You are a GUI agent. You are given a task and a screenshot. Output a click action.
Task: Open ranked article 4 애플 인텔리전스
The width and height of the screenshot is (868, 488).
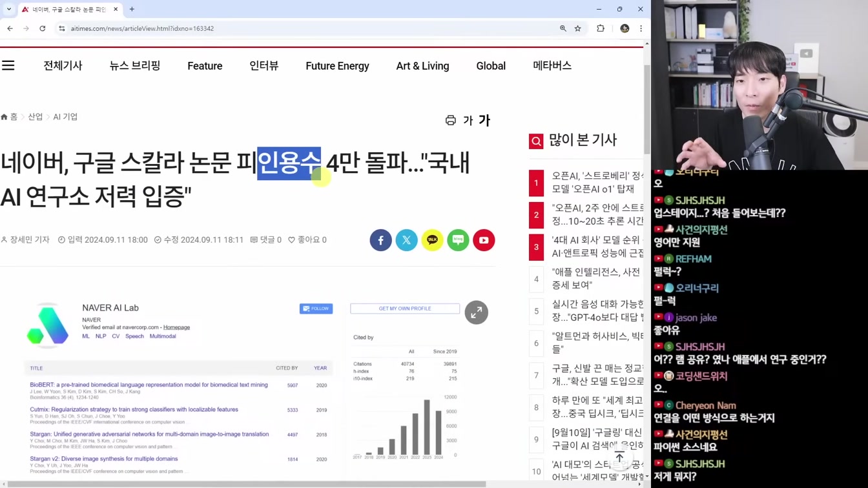coord(597,278)
